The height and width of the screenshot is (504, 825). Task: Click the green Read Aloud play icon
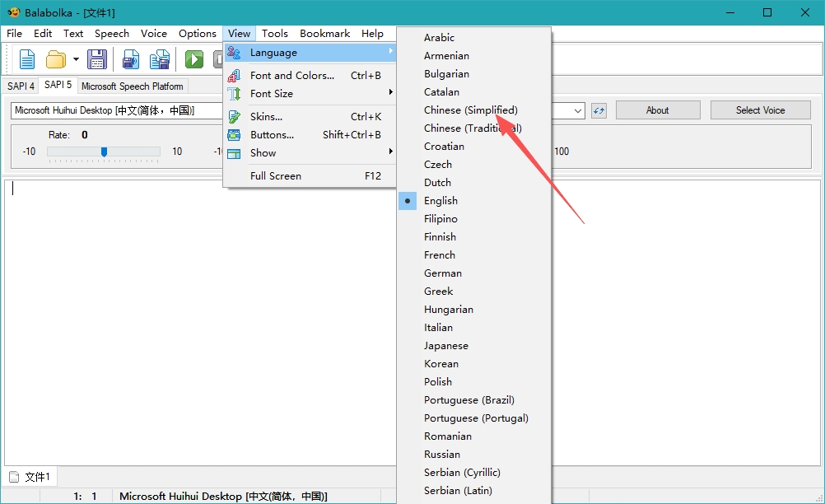click(194, 59)
